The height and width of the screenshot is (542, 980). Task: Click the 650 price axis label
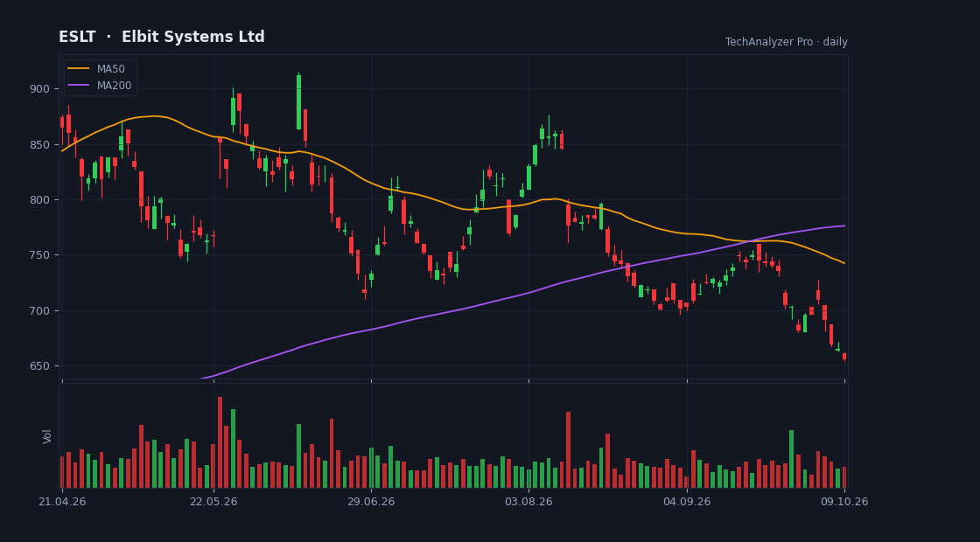[x=38, y=366]
